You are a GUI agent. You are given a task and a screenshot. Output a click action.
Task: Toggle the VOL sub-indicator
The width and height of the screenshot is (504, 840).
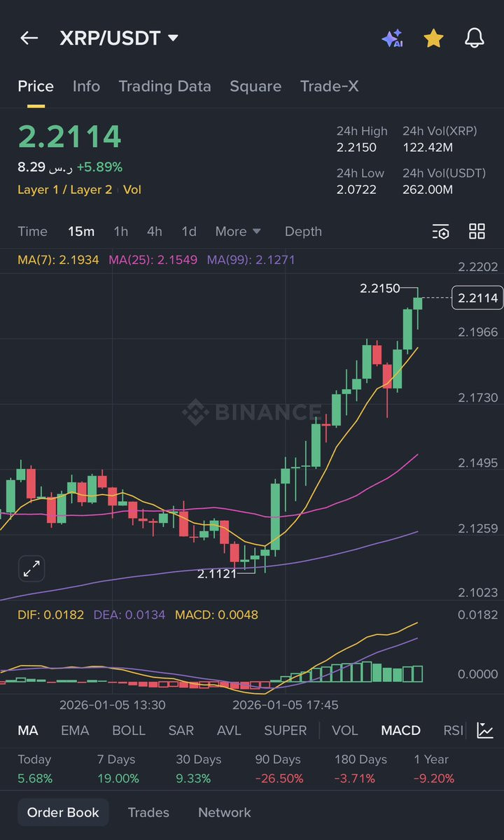pyautogui.click(x=344, y=731)
